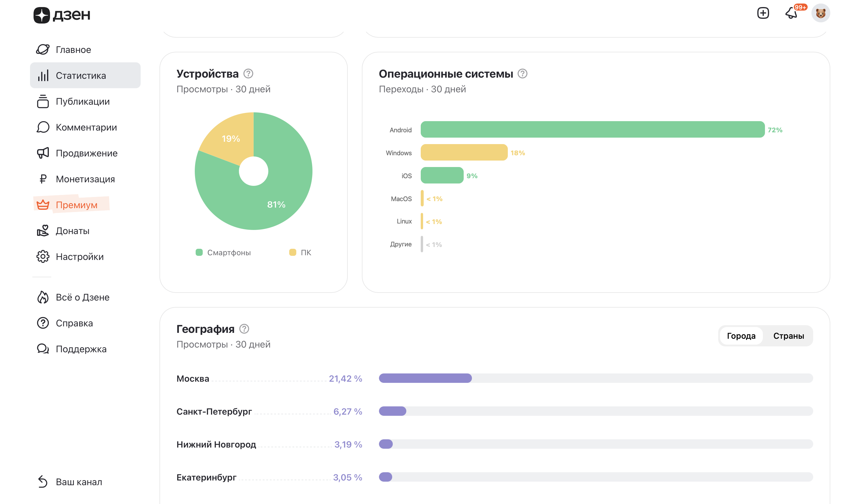Open the create publication plus icon
Image resolution: width=865 pixels, height=504 pixels.
click(x=763, y=13)
